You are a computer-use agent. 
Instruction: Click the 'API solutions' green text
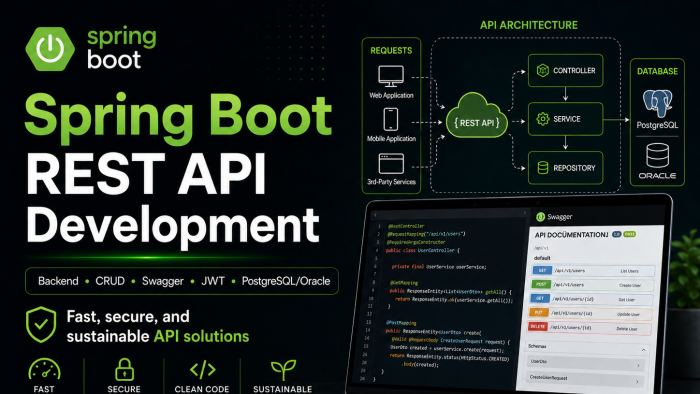point(201,336)
